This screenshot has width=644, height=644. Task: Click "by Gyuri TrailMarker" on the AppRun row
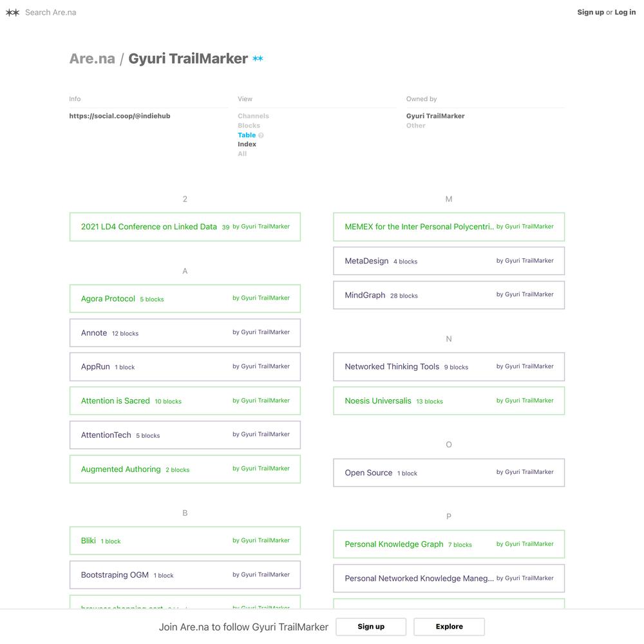click(261, 366)
